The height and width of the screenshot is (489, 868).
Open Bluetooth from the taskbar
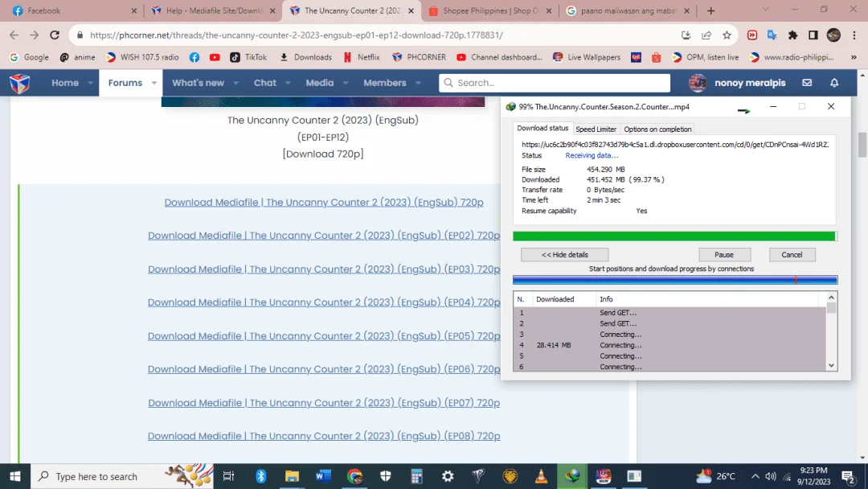point(260,476)
